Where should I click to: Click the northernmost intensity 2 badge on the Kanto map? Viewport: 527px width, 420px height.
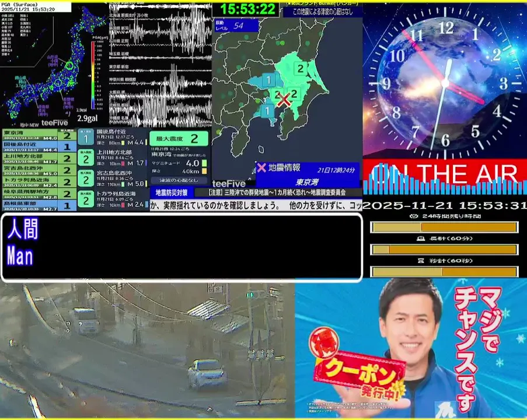[x=300, y=69]
